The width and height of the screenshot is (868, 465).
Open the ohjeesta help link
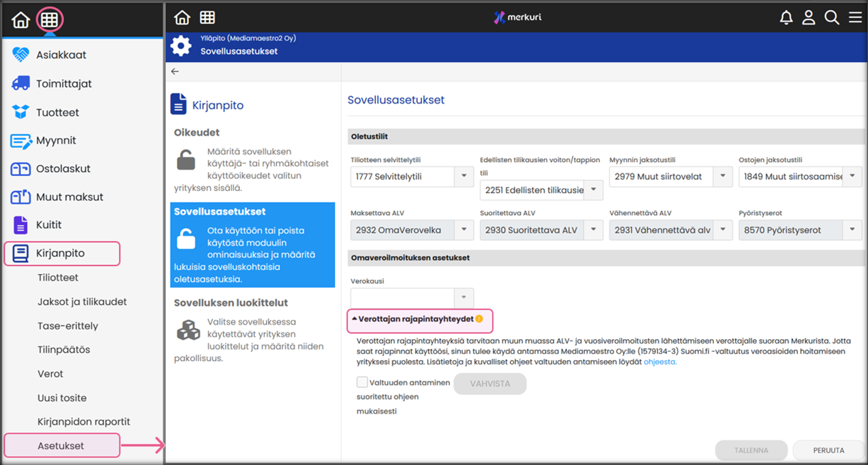[x=659, y=362]
